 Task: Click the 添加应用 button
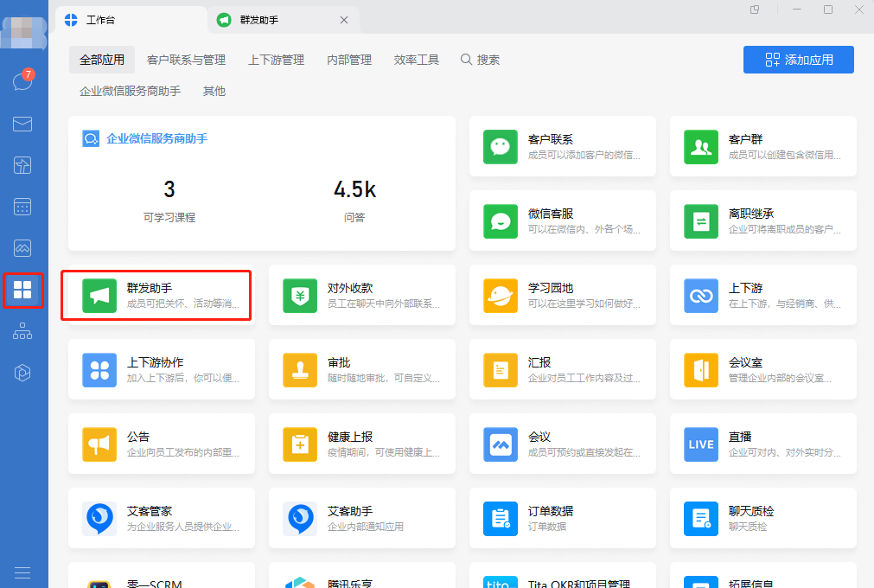click(798, 60)
